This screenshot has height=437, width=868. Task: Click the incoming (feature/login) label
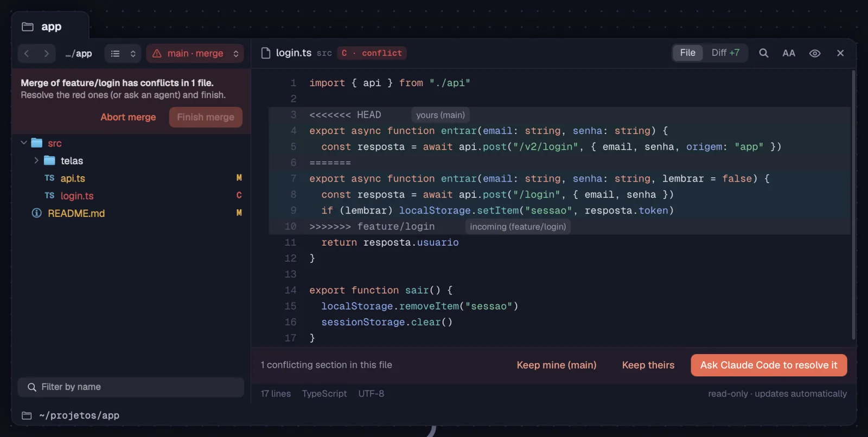pyautogui.click(x=518, y=227)
